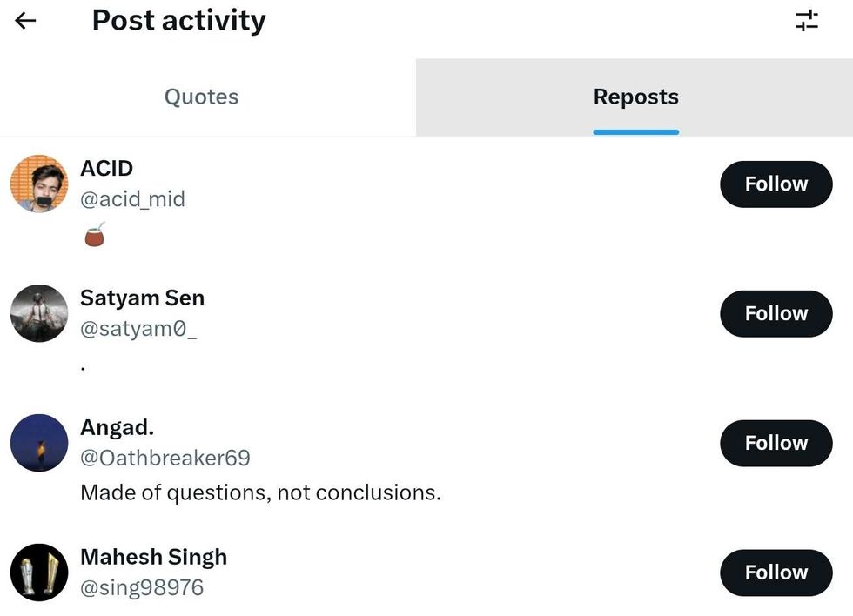This screenshot has width=853, height=616.
Task: Open ACID's profile picture
Action: [39, 184]
